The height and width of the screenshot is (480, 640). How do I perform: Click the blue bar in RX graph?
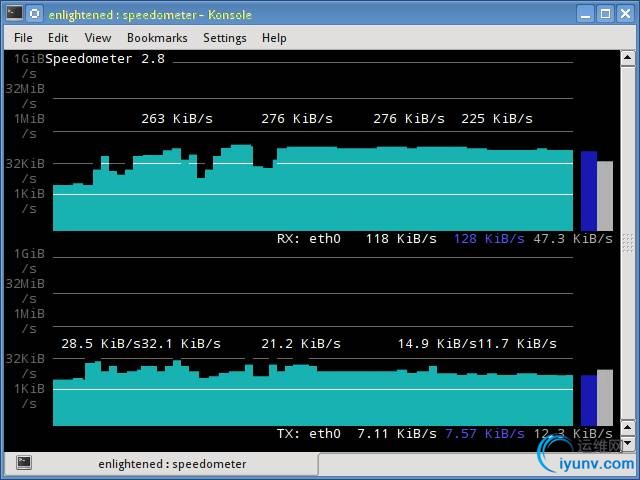coord(589,191)
